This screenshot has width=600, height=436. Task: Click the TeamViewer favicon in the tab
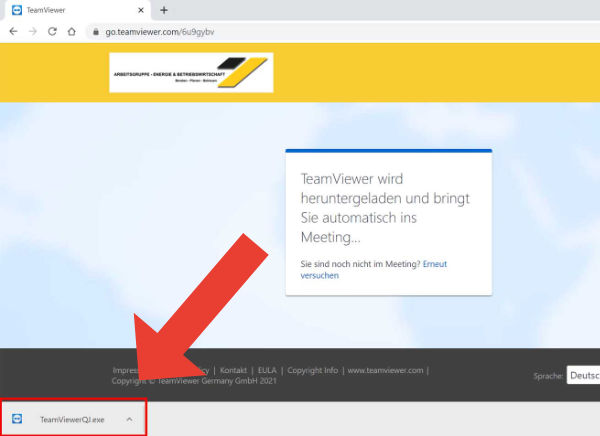click(17, 10)
